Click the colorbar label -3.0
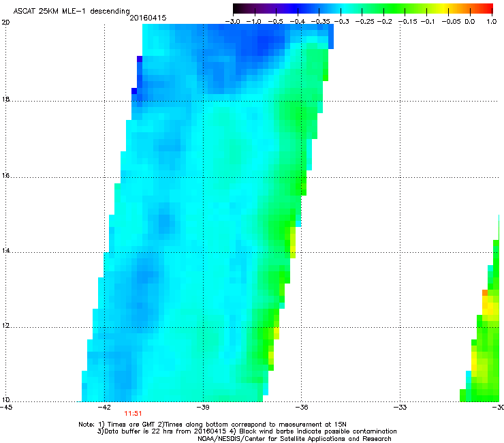The image size is (504, 443). 232,22
